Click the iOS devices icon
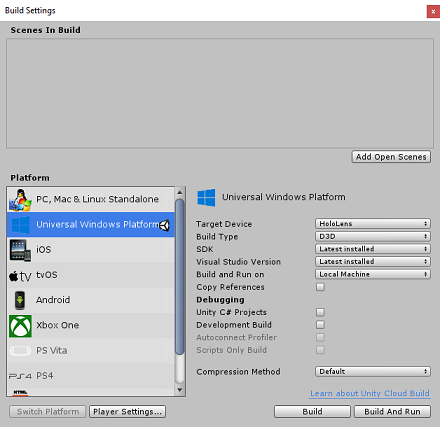Image resolution: width=440 pixels, height=427 pixels. [x=20, y=250]
